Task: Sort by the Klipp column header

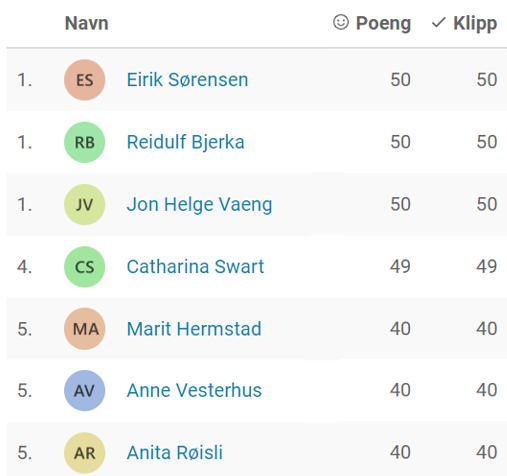Action: pos(475,24)
